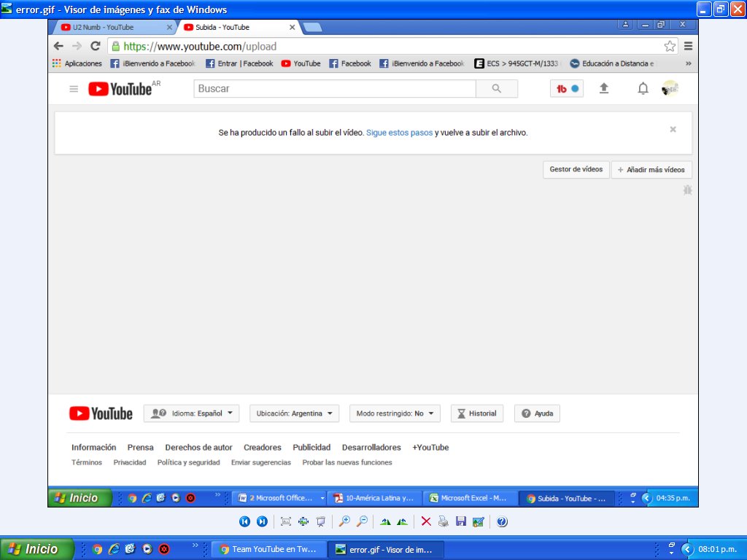747x560 pixels.
Task: Click the Buscar search field
Action: coord(335,88)
